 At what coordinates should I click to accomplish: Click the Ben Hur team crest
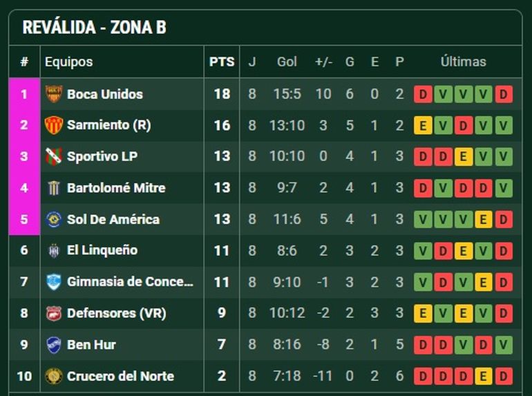click(x=53, y=344)
